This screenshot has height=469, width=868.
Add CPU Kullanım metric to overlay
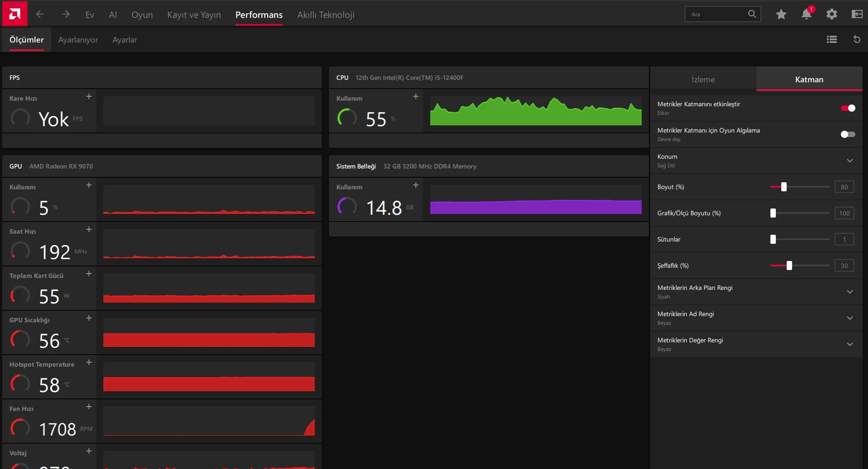[x=416, y=96]
